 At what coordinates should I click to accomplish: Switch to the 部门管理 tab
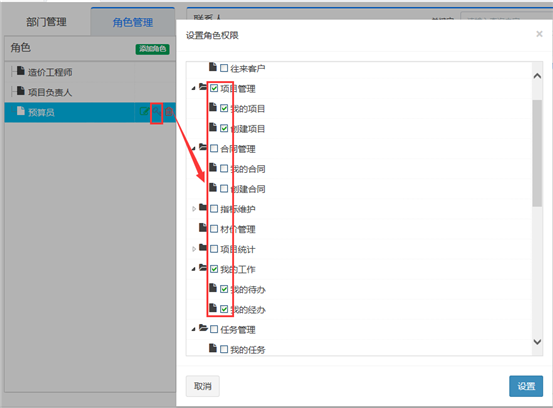coord(46,22)
